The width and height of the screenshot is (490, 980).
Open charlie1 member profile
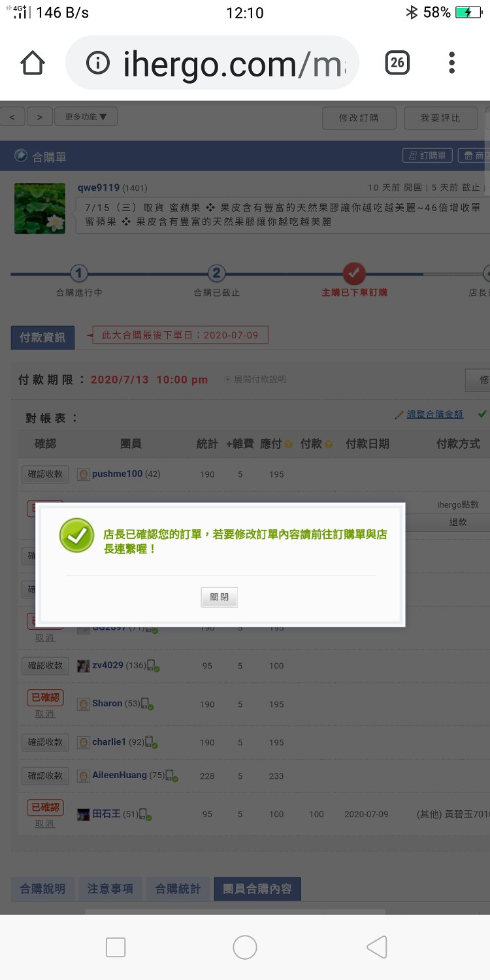[109, 742]
